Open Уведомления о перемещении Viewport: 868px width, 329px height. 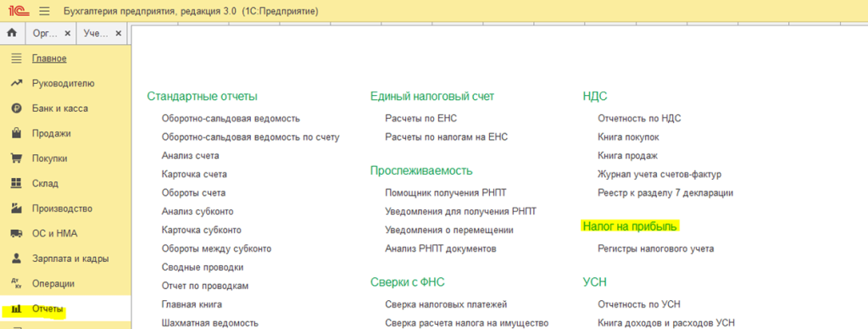click(x=449, y=230)
